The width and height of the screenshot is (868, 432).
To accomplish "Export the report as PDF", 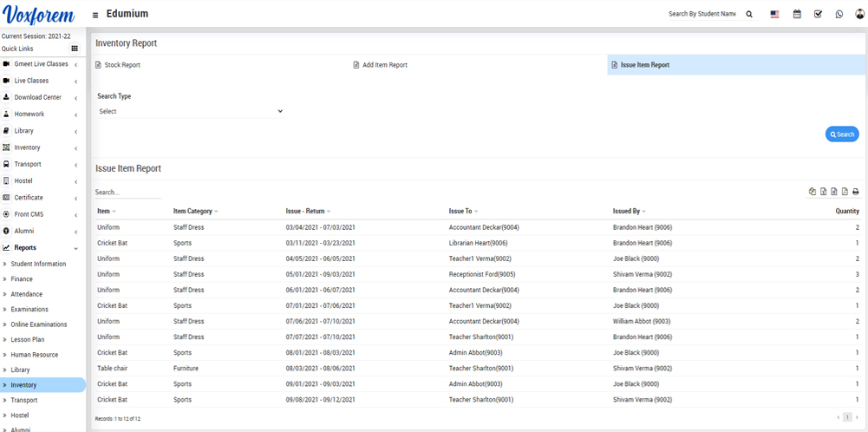I will point(845,192).
